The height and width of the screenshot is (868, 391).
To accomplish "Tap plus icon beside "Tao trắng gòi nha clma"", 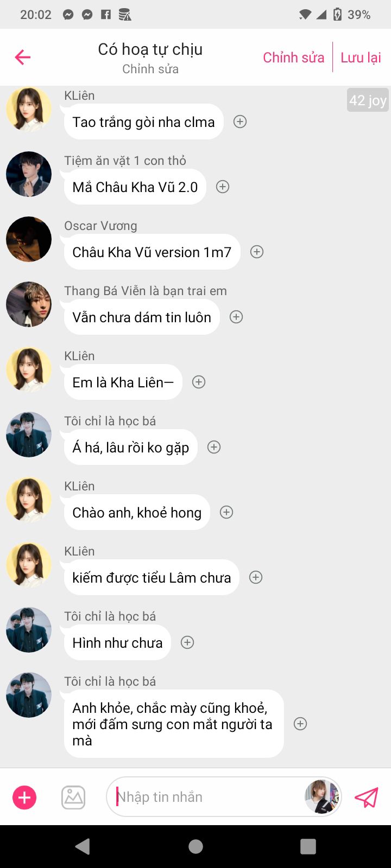I will 240,122.
